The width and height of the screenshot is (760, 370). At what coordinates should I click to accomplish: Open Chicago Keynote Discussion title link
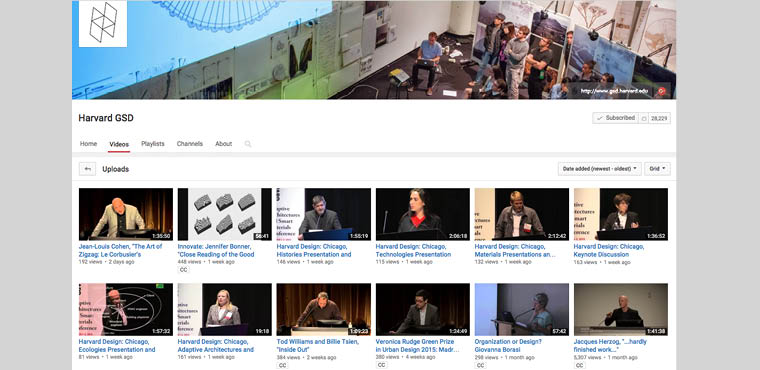[x=609, y=250]
